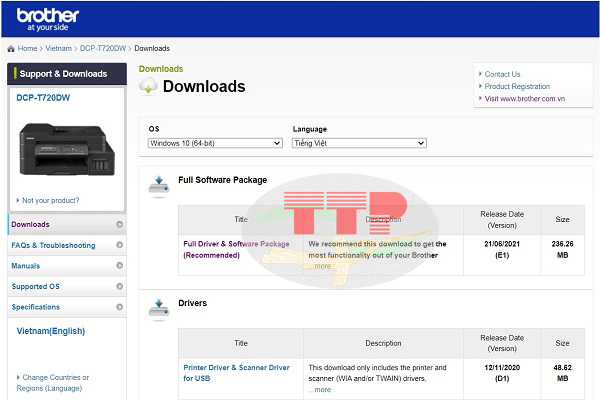The image size is (600, 400).
Task: Go to the Vietnam breadcrumb link
Action: [x=59, y=48]
